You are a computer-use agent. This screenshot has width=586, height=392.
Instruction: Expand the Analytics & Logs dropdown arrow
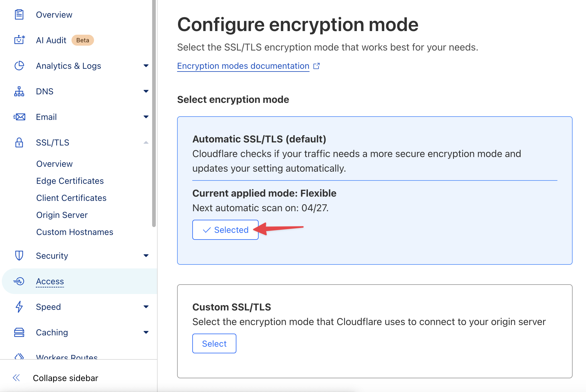click(146, 66)
